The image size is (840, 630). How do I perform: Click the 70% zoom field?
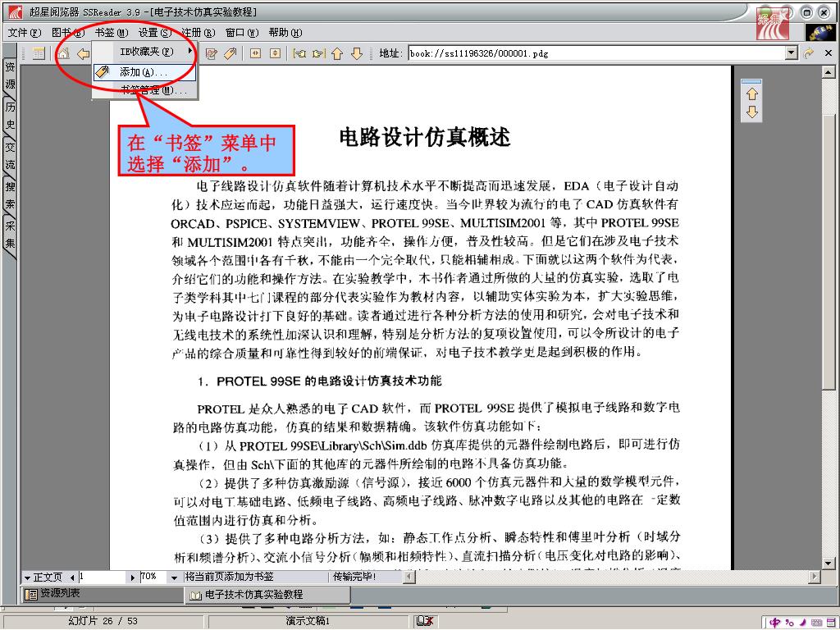pyautogui.click(x=153, y=577)
